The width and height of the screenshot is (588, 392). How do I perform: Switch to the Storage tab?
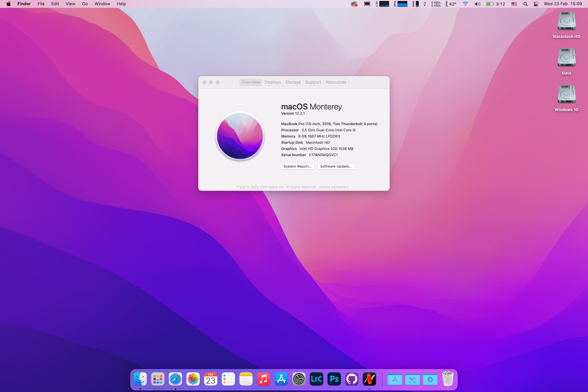(x=293, y=82)
